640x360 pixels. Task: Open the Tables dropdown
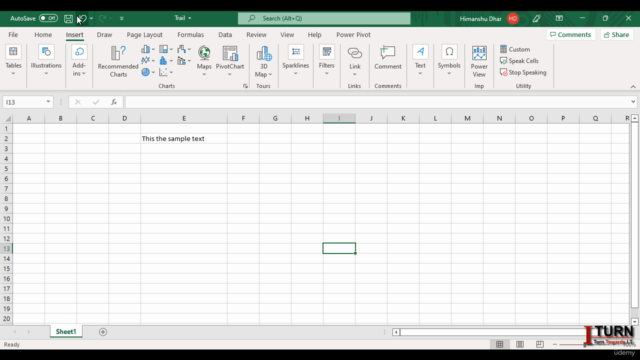point(13,60)
